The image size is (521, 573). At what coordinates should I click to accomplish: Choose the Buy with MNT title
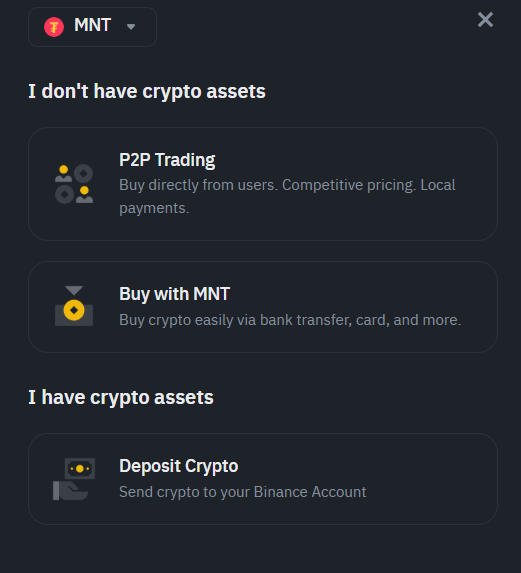click(x=174, y=294)
